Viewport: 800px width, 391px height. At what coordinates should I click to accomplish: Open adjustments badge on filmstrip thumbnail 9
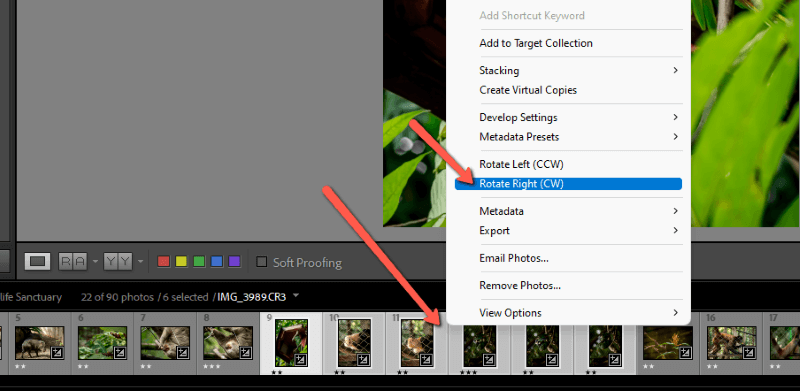(301, 359)
